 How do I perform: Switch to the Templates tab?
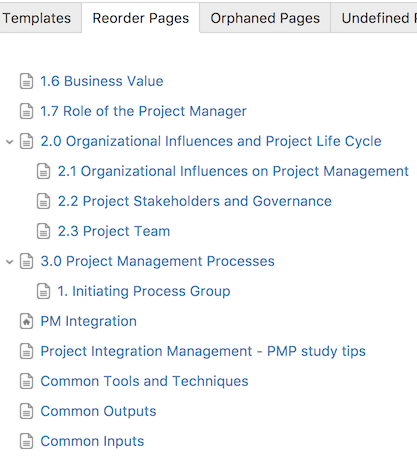click(x=39, y=18)
